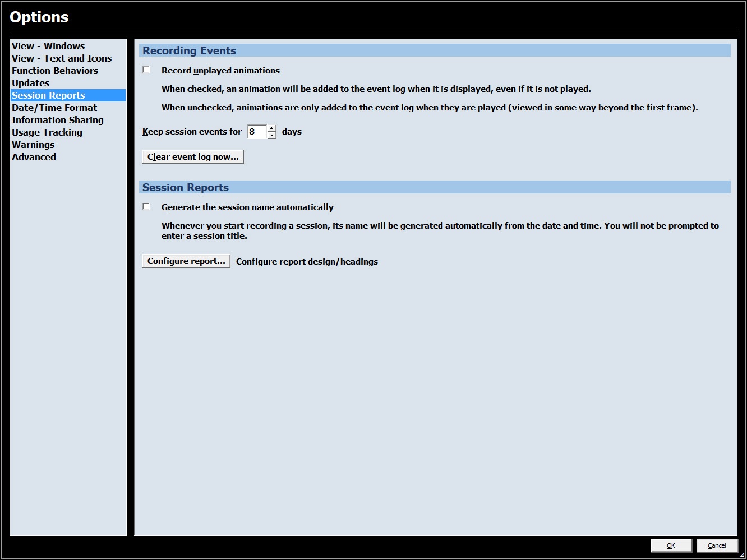This screenshot has height=560, width=747.
Task: Open the Configure report dialog
Action: [x=186, y=261]
